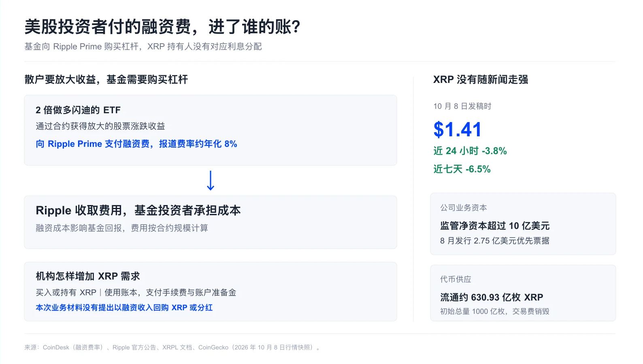
Task: Click the price value "$1.41"
Action: [458, 130]
